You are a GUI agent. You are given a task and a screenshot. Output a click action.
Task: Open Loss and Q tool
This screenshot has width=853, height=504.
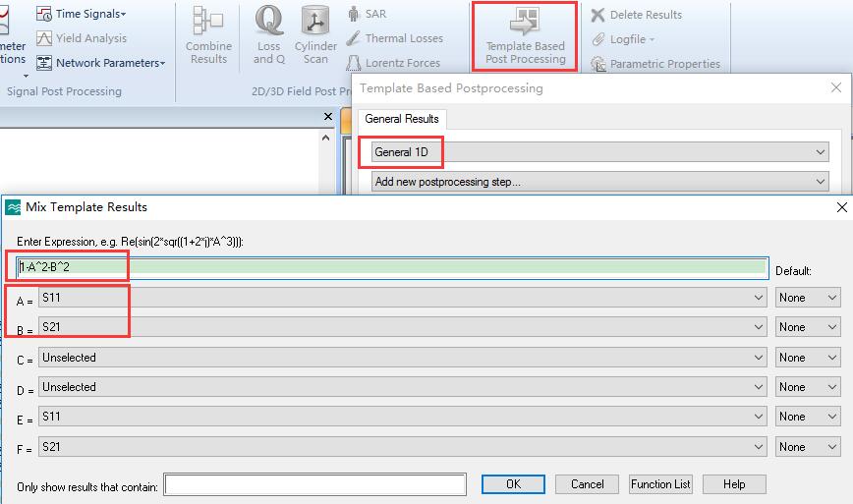click(268, 36)
